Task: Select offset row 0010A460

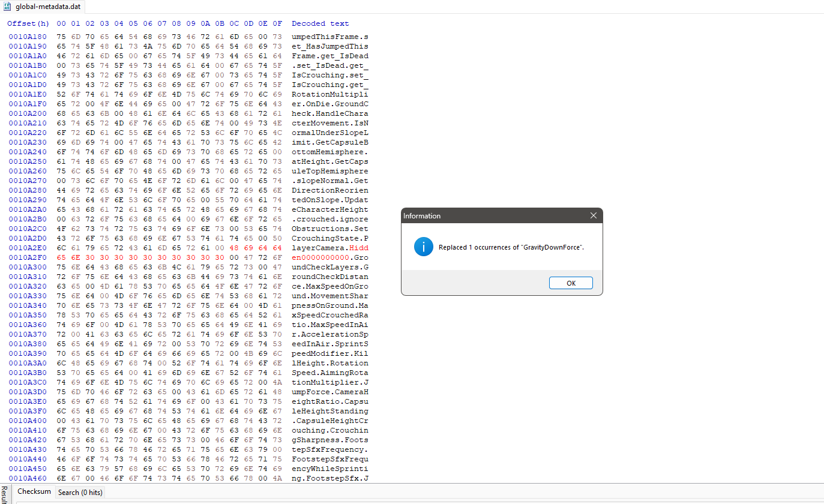Action: 29,479
